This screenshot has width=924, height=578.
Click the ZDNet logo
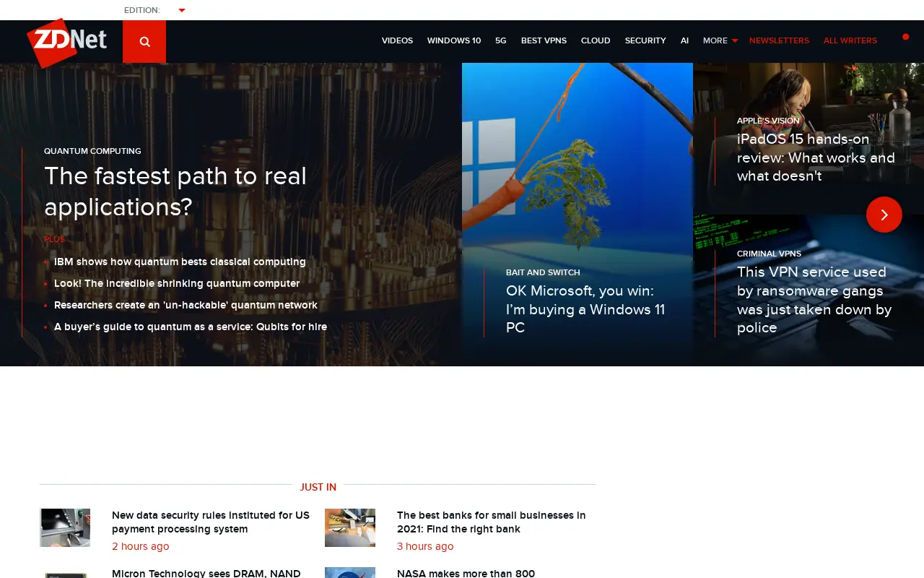point(66,43)
